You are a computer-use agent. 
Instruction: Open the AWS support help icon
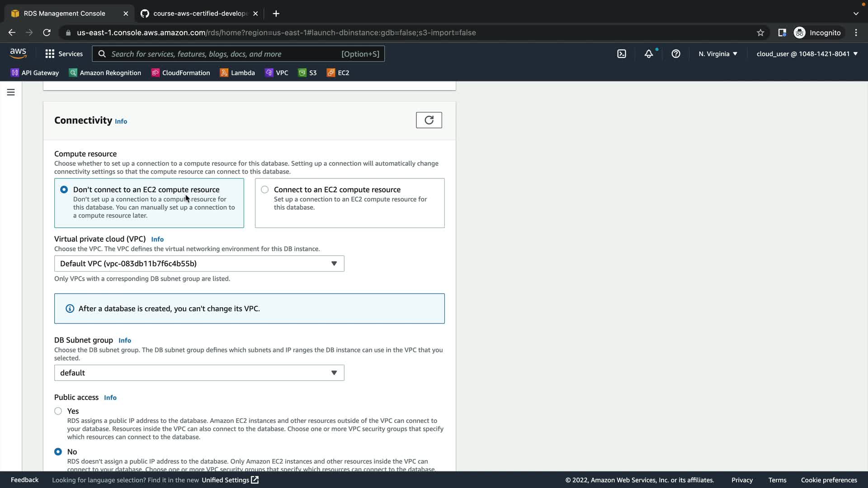click(676, 54)
